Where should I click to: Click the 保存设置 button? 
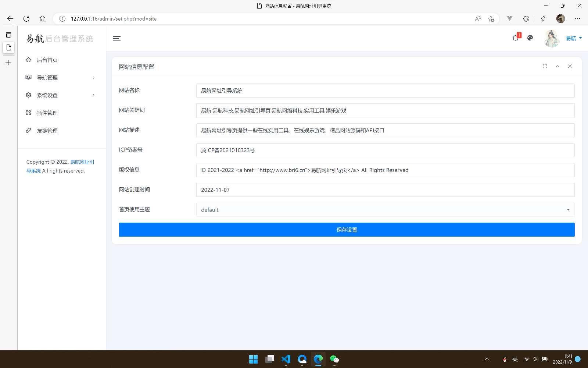[347, 230]
